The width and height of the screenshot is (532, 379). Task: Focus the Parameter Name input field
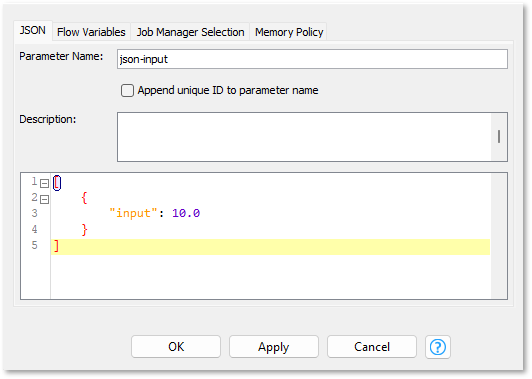312,59
